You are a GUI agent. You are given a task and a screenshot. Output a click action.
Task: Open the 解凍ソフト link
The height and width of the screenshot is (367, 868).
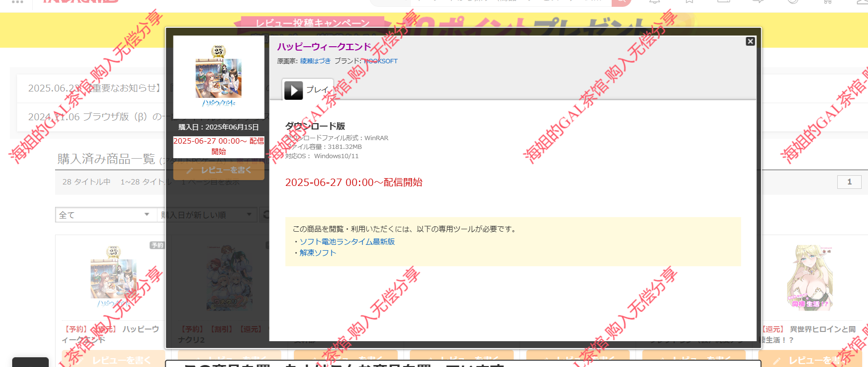click(318, 253)
